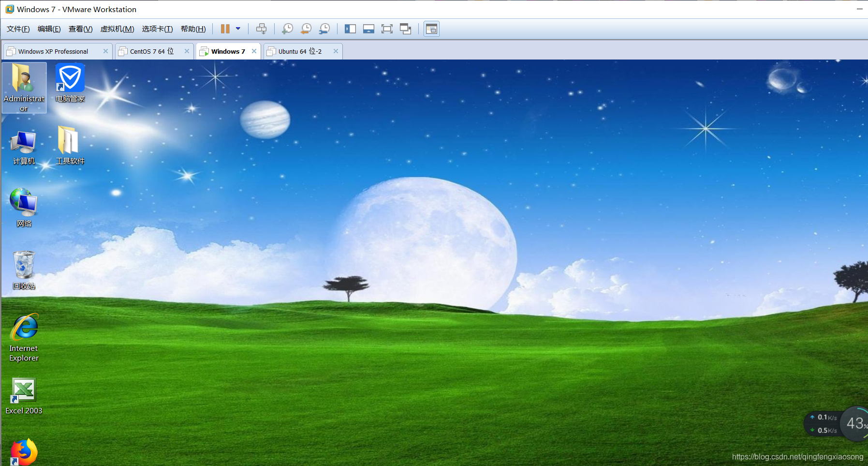Select the 计算机 desktop icon
This screenshot has width=868, height=466.
click(24, 147)
